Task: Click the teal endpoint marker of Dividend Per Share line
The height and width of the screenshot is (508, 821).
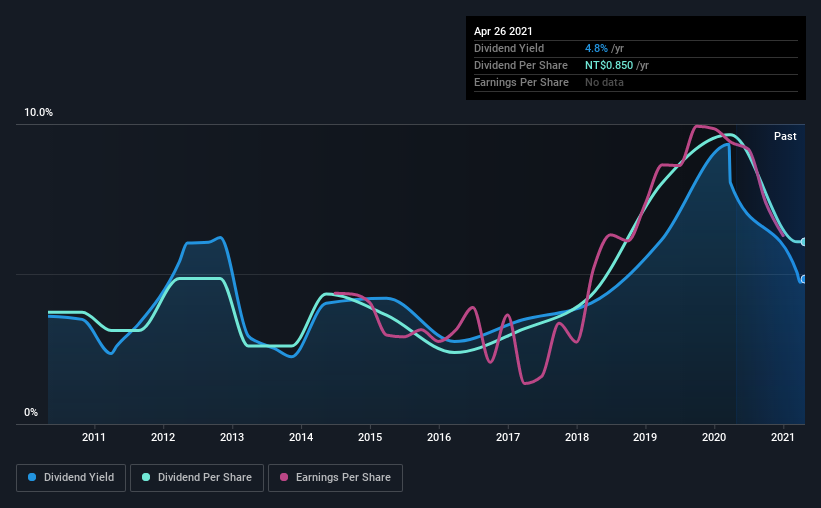Action: [804, 242]
